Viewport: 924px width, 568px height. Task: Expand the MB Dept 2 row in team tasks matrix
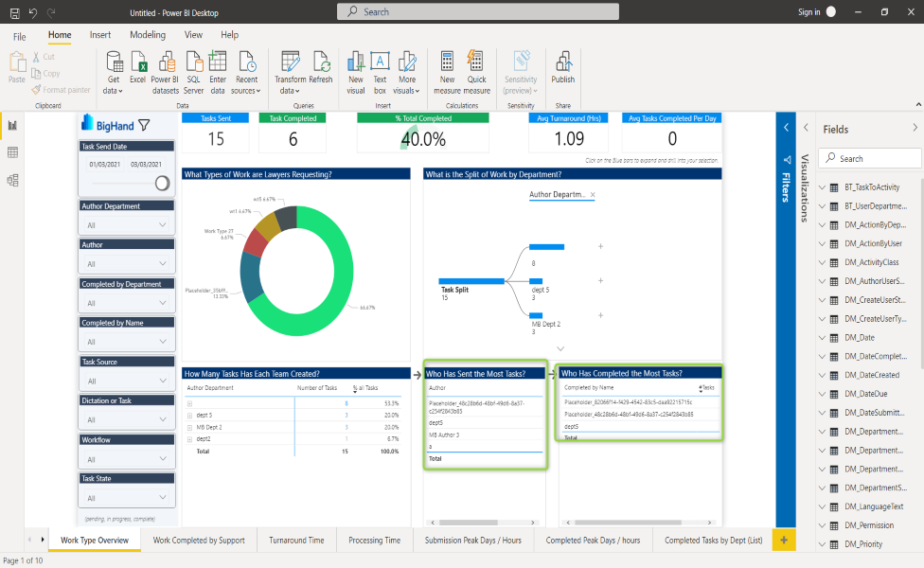click(189, 427)
